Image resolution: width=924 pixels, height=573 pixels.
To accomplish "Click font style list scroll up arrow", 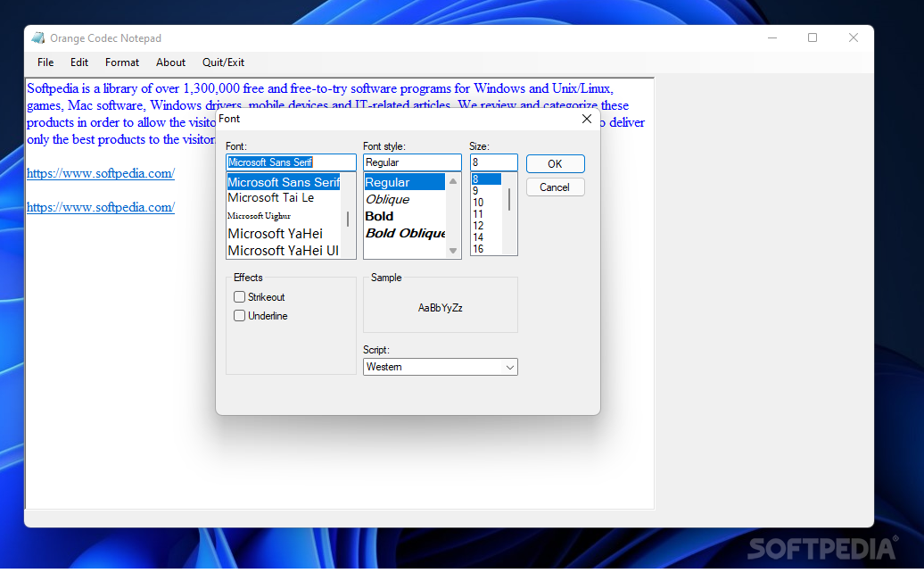I will (x=453, y=181).
